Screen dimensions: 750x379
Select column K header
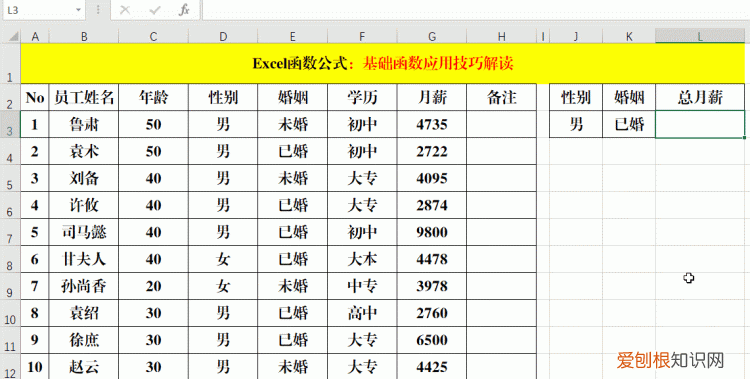pyautogui.click(x=629, y=36)
